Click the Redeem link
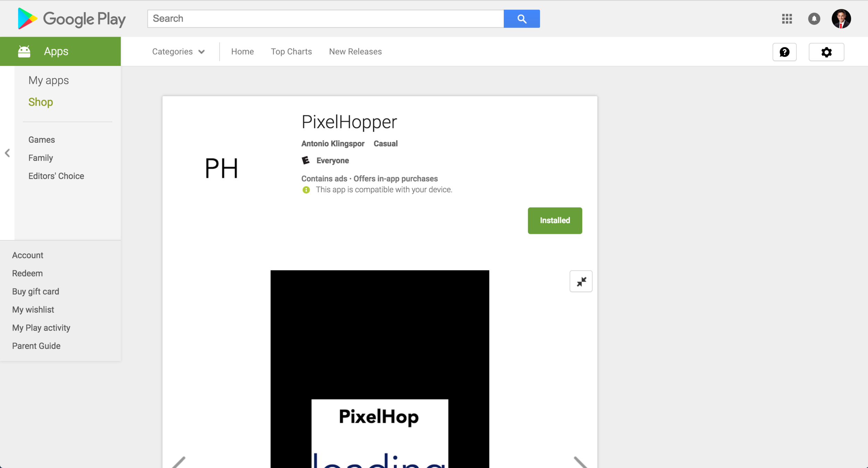This screenshot has width=868, height=468. pyautogui.click(x=27, y=273)
